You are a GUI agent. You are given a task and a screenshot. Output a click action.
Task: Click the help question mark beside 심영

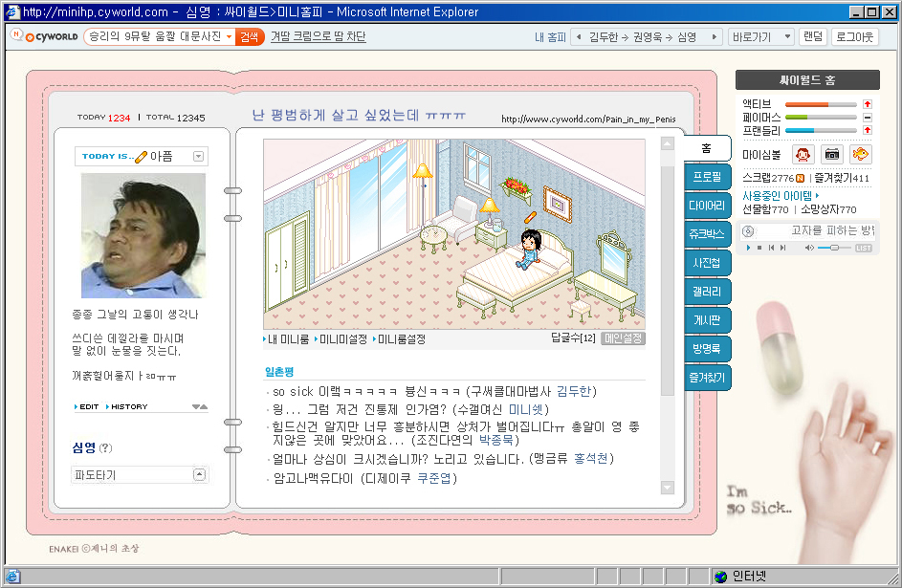point(105,448)
